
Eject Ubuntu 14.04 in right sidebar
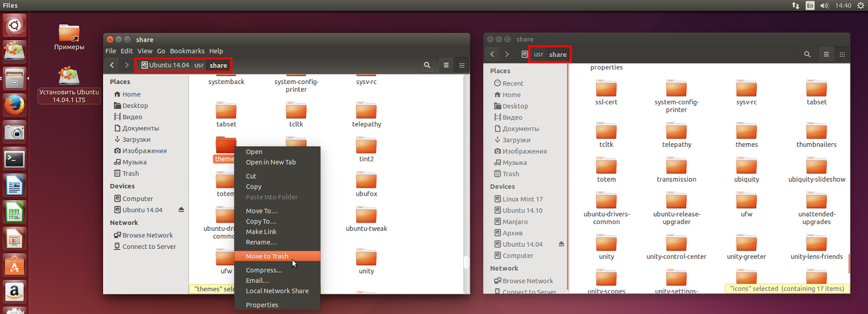click(x=561, y=244)
